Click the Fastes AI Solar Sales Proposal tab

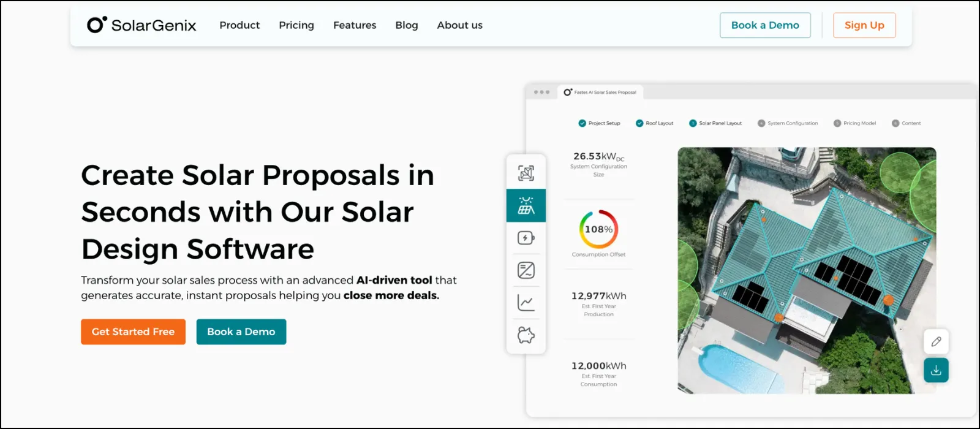601,92
